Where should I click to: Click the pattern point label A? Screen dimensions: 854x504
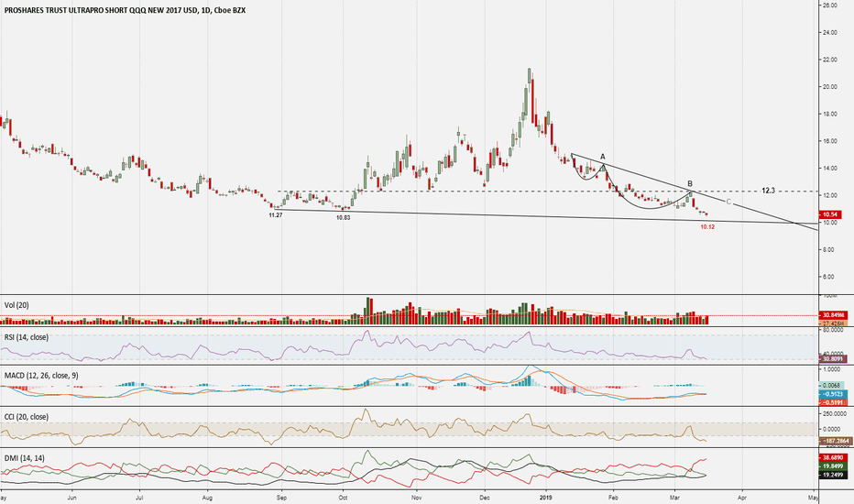pyautogui.click(x=603, y=157)
